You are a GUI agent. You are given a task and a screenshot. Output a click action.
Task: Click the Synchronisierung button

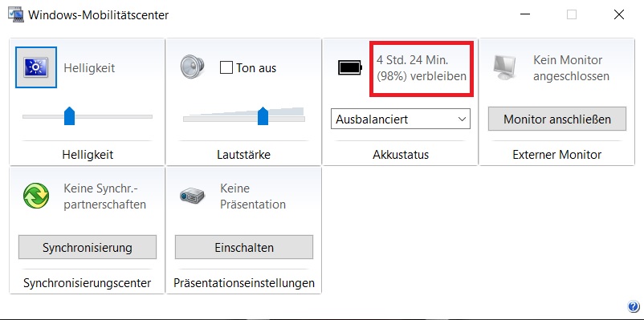pyautogui.click(x=88, y=247)
